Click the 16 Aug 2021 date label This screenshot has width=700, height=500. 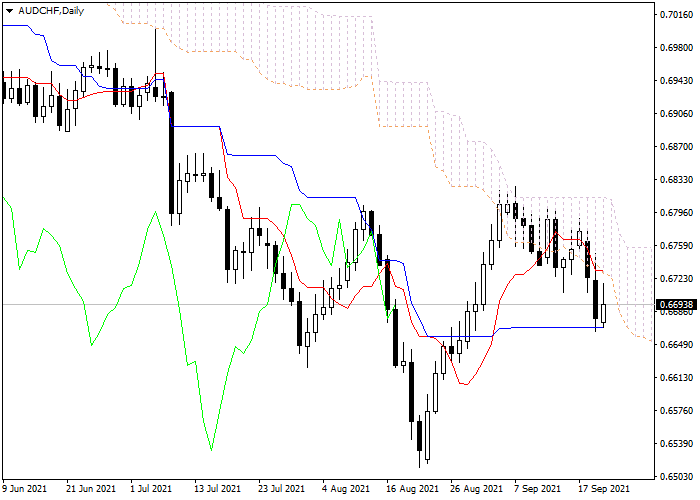point(412,489)
